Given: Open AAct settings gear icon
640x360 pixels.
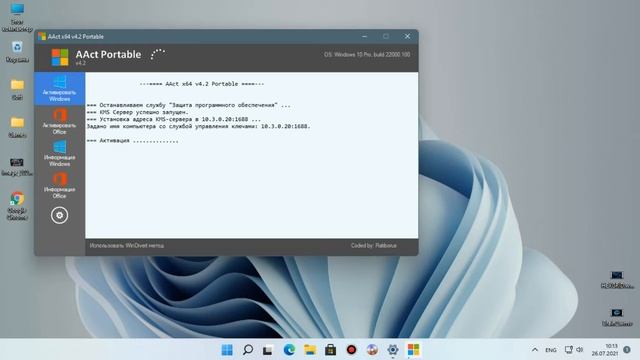Looking at the screenshot, I should (60, 215).
